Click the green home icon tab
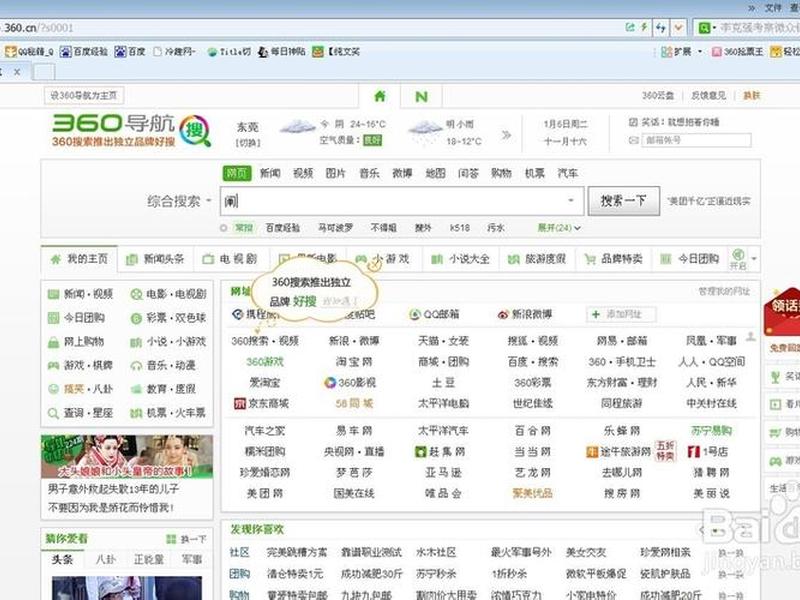The width and height of the screenshot is (800, 600). click(x=380, y=96)
